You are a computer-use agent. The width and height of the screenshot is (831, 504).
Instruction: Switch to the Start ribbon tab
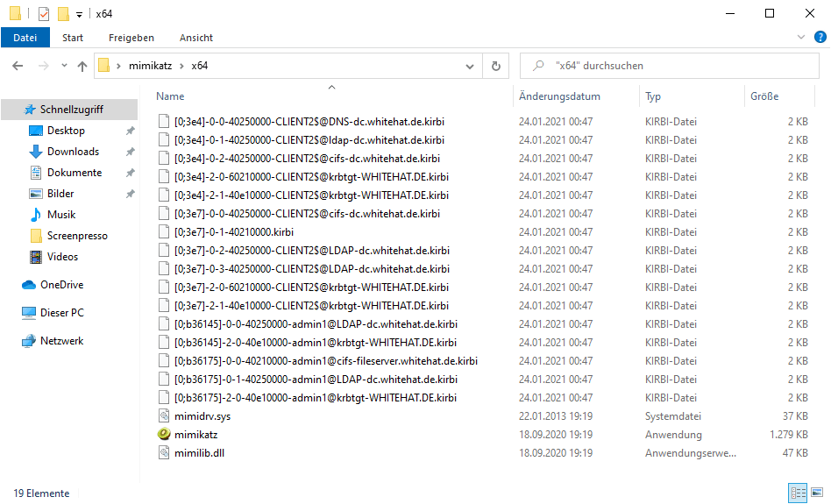[73, 38]
